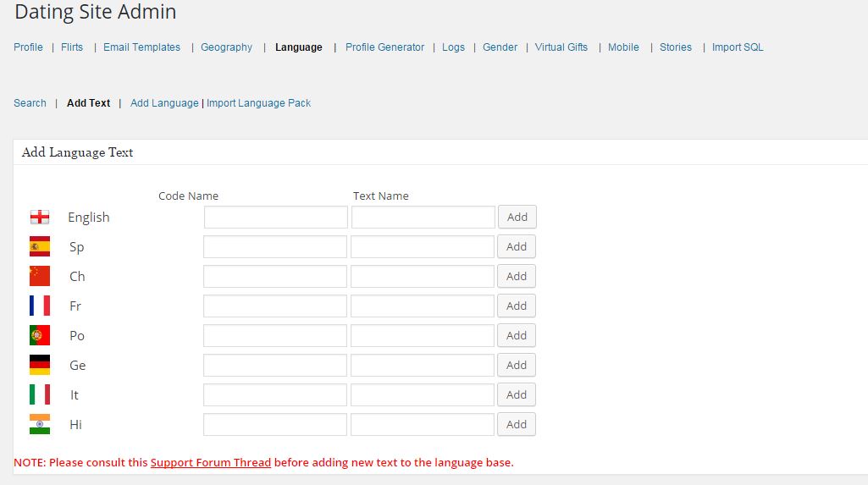Image resolution: width=868 pixels, height=485 pixels.
Task: Add the English language text
Action: (517, 217)
